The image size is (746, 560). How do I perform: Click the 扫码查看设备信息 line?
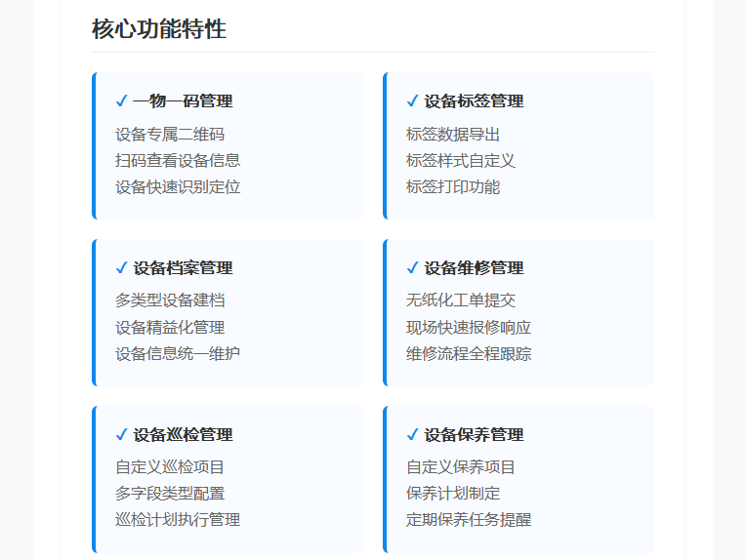(x=178, y=160)
